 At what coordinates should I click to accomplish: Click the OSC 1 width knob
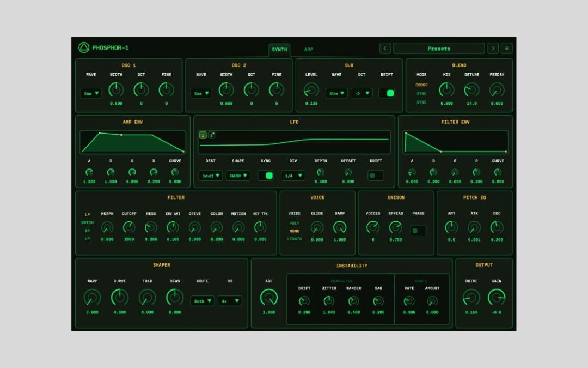[x=116, y=90]
